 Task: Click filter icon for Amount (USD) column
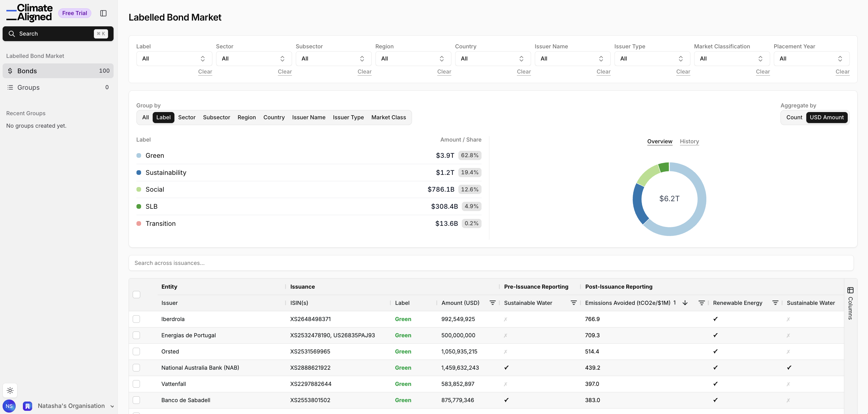(492, 303)
